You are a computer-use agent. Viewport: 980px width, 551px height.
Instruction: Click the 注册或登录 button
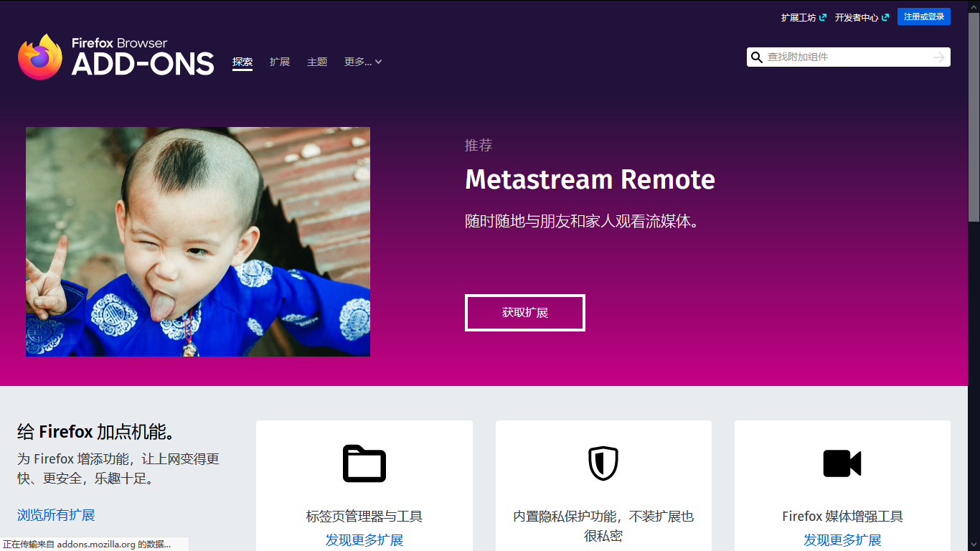point(924,17)
